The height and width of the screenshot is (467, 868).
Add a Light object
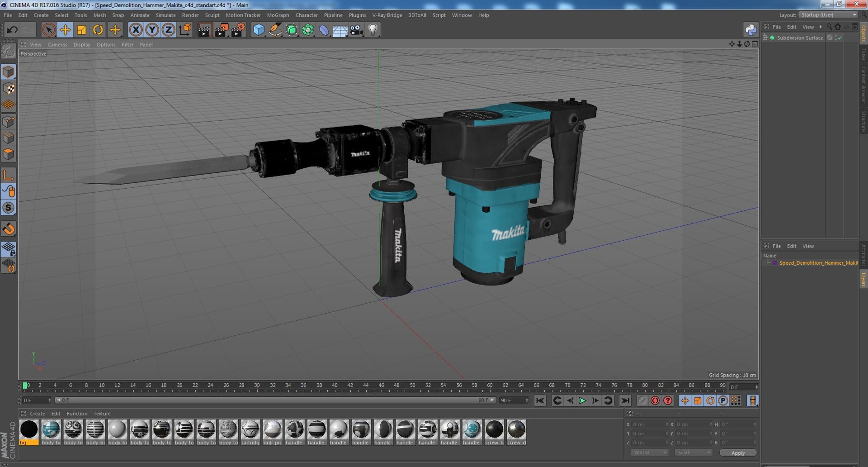click(373, 30)
